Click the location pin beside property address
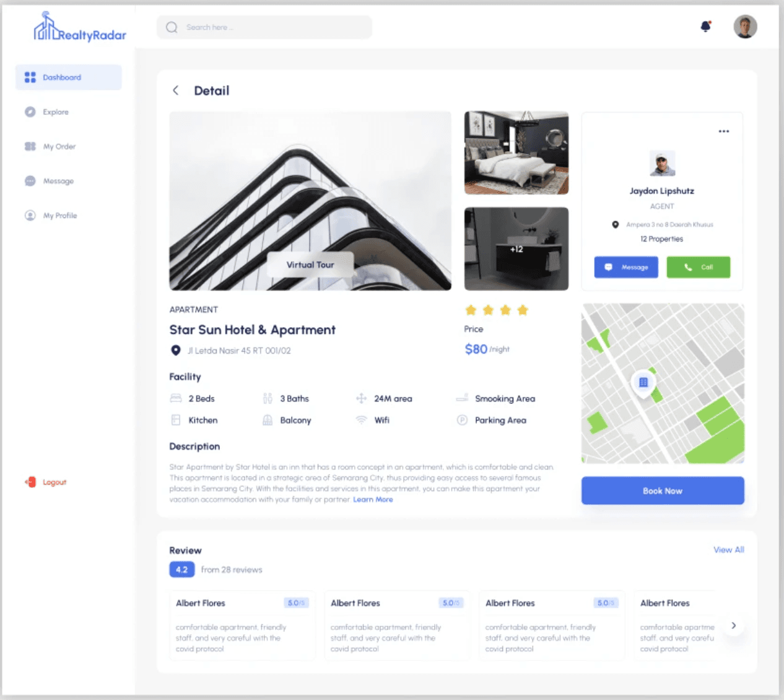 pyautogui.click(x=176, y=350)
